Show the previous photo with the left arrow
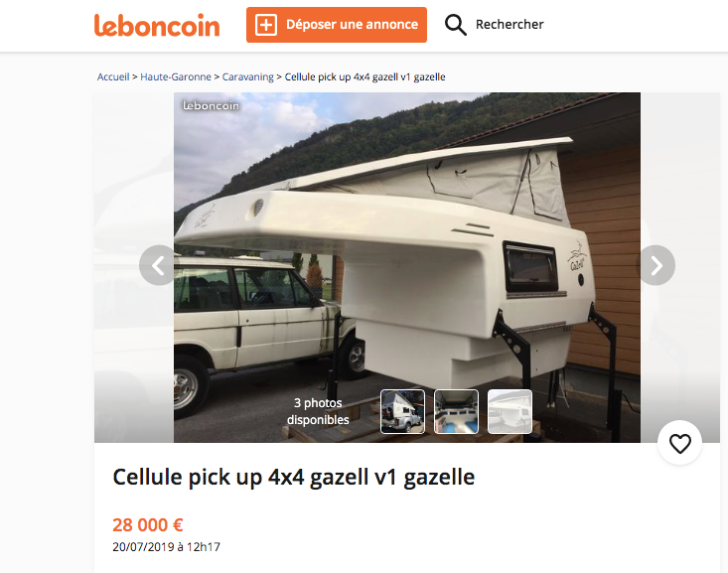This screenshot has width=728, height=573. pyautogui.click(x=158, y=265)
